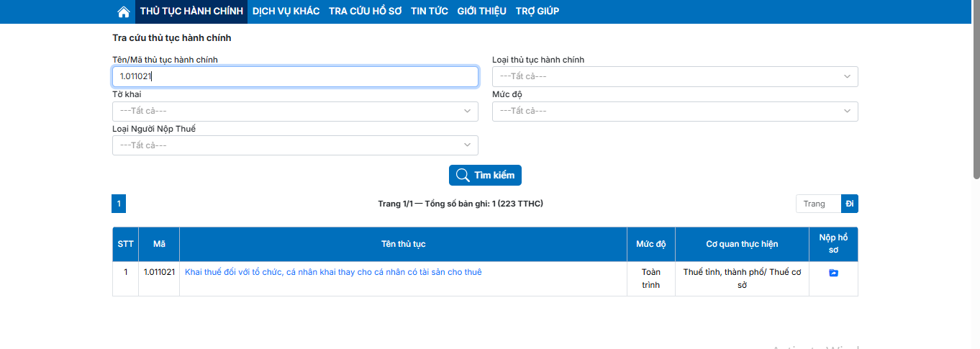Go to DỊCH VỤ KHÁC menu
Viewport: 980px width, 349px height.
click(286, 12)
